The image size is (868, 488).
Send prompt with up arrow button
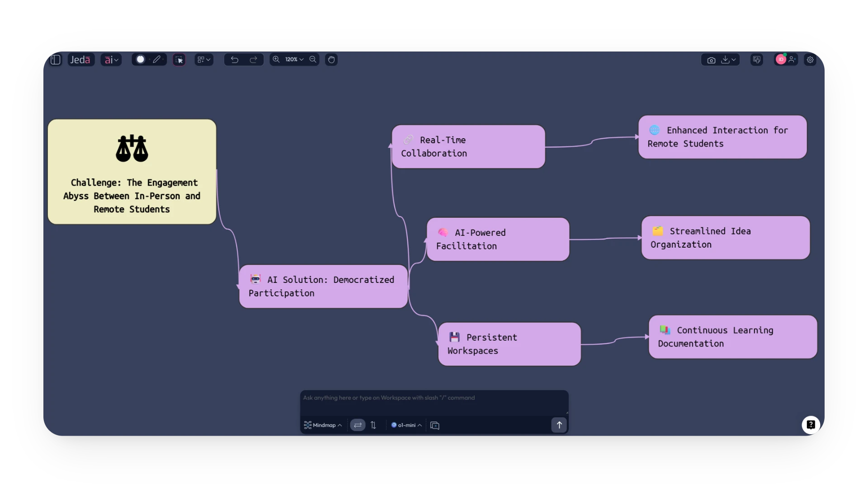point(559,425)
